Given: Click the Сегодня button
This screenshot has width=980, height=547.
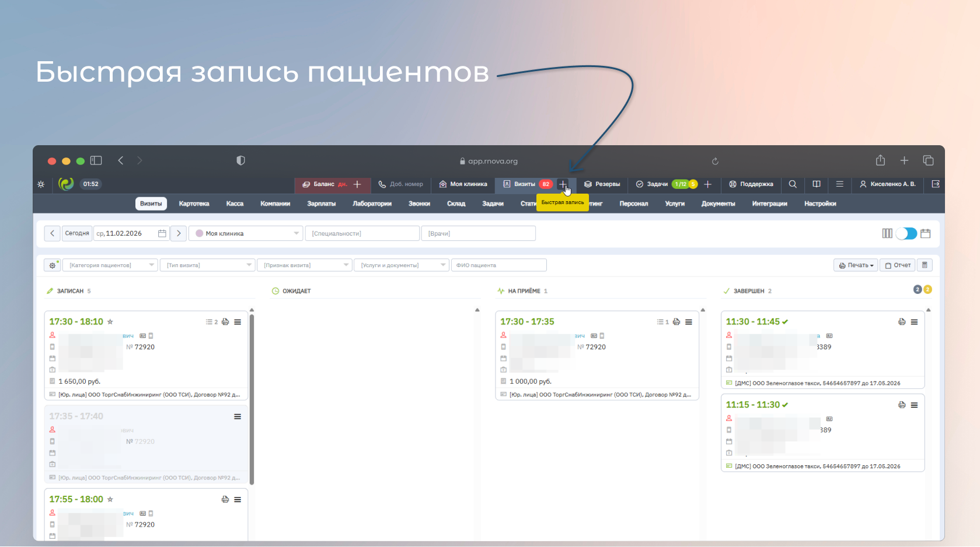Looking at the screenshot, I should tap(76, 233).
